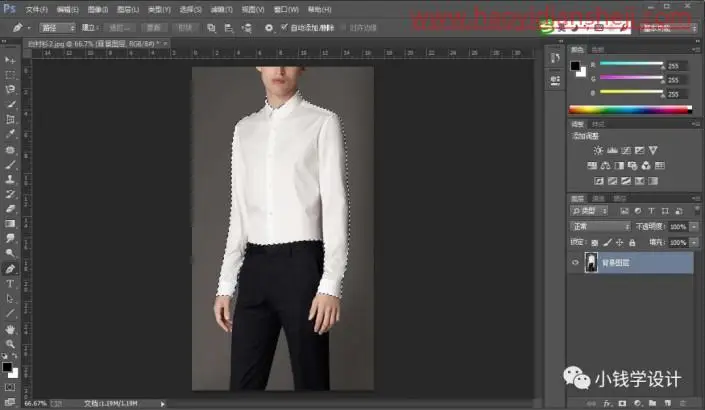
Task: Select the Path Selection tool
Action: 10,299
